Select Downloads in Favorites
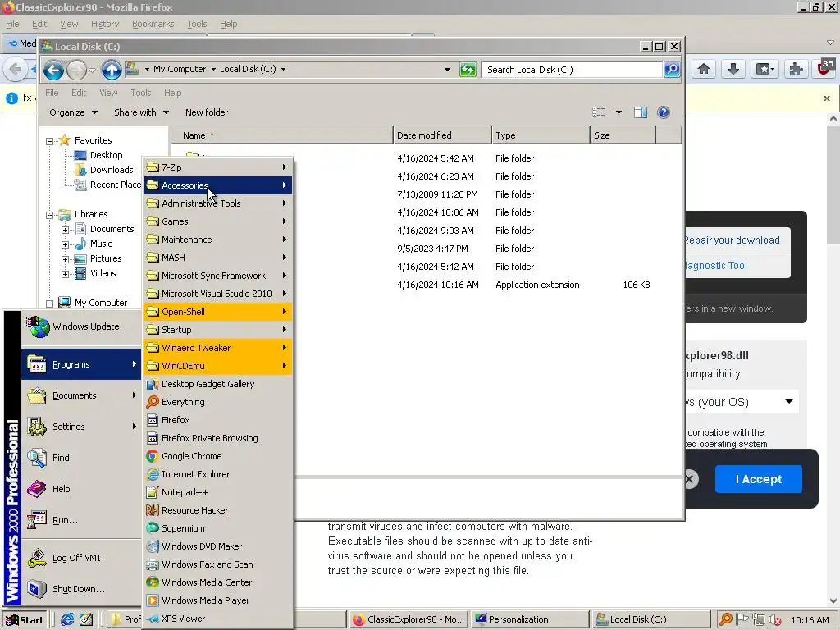 112,170
